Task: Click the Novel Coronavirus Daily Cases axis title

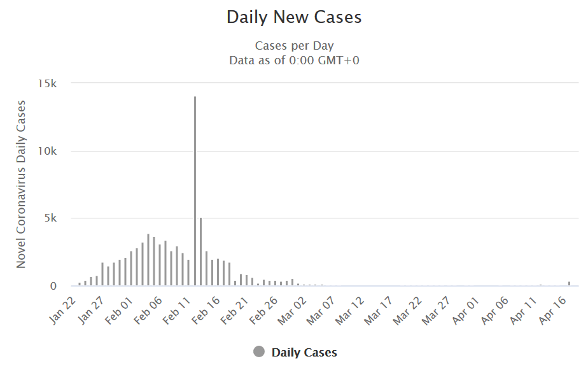Action: click(x=21, y=184)
